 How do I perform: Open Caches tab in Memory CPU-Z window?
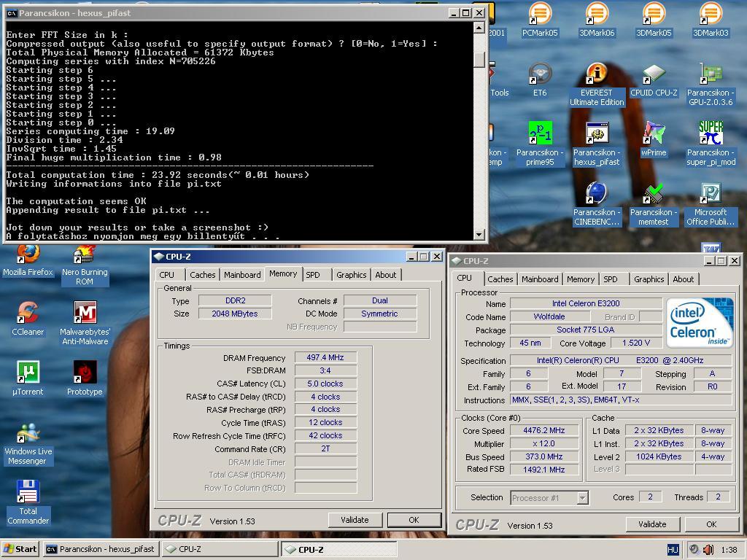(x=203, y=275)
